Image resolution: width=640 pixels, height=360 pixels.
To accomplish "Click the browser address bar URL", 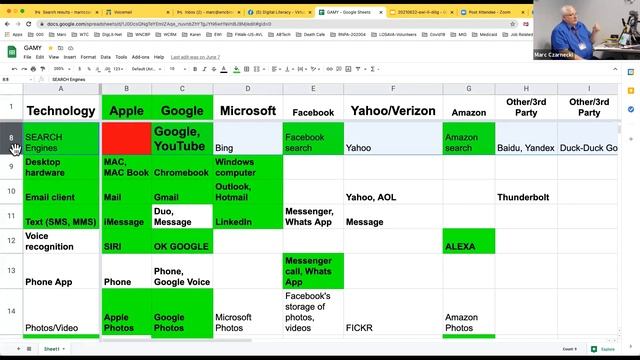I will pos(159,24).
